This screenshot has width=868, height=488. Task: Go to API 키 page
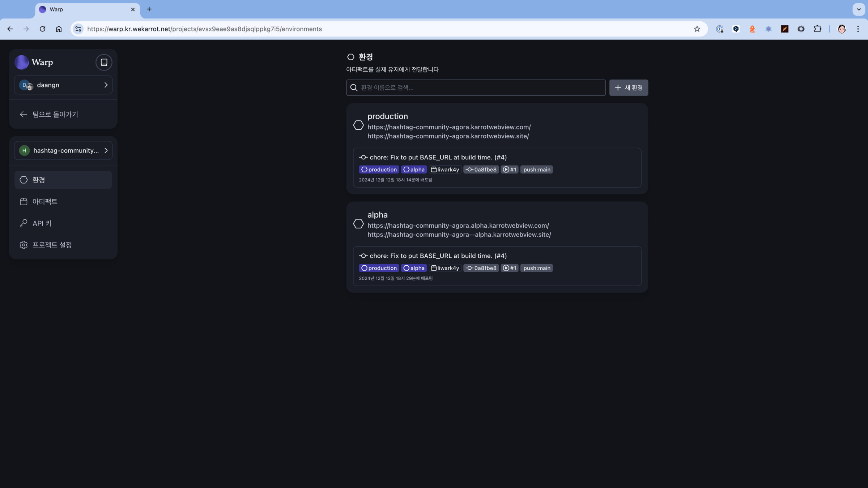tap(42, 223)
